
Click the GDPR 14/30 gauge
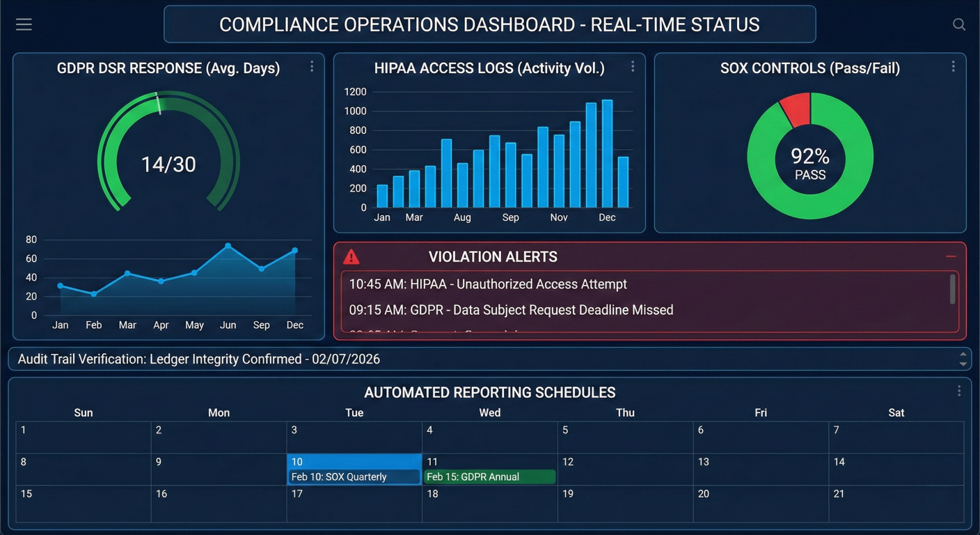click(x=168, y=164)
